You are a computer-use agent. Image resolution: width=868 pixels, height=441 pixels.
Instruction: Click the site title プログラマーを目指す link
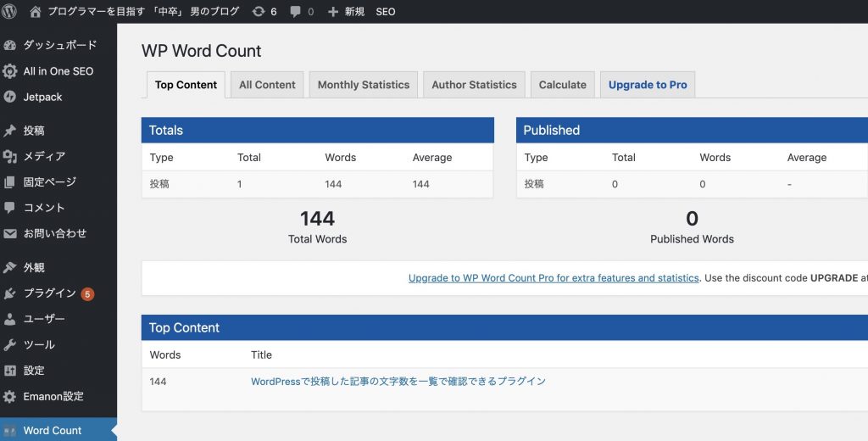click(143, 12)
